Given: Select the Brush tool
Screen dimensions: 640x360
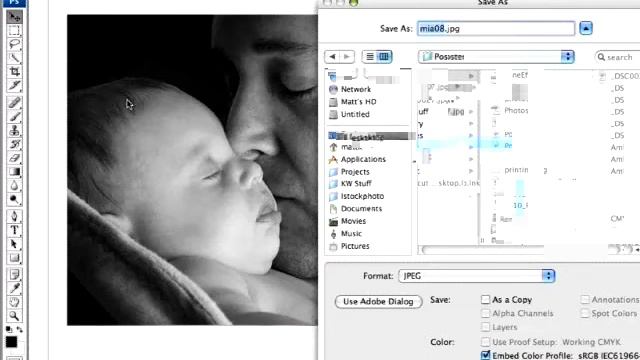Looking at the screenshot, I should pos(14,117).
